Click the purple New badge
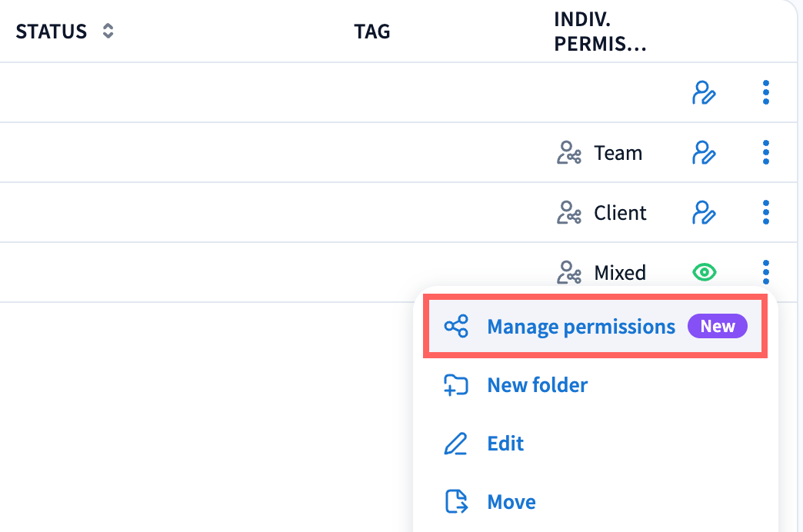The height and width of the screenshot is (532, 803). click(718, 327)
